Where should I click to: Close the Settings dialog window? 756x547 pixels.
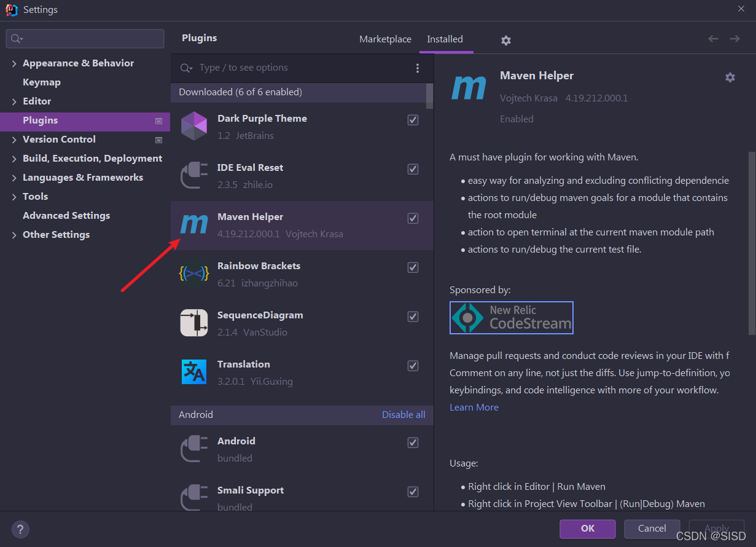pyautogui.click(x=741, y=9)
